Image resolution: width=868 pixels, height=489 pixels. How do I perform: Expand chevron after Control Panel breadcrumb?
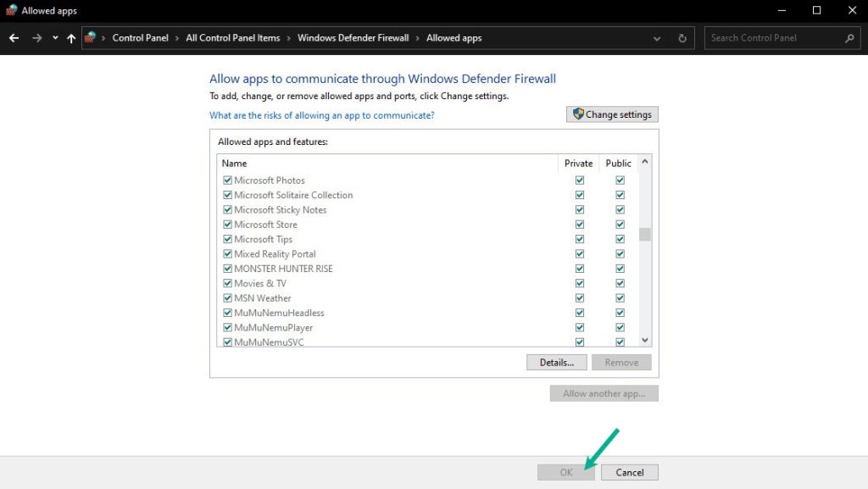pyautogui.click(x=177, y=38)
